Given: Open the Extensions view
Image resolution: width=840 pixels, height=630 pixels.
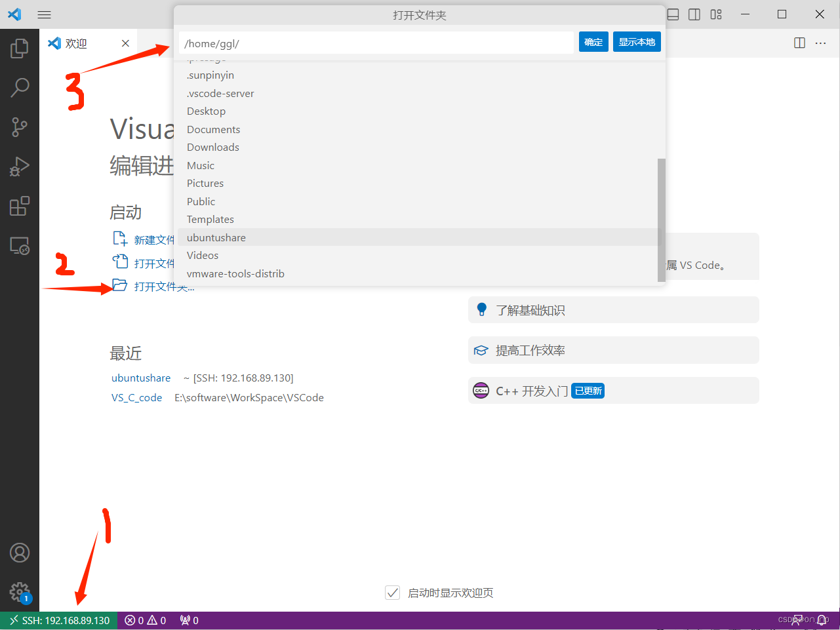Looking at the screenshot, I should (x=20, y=206).
